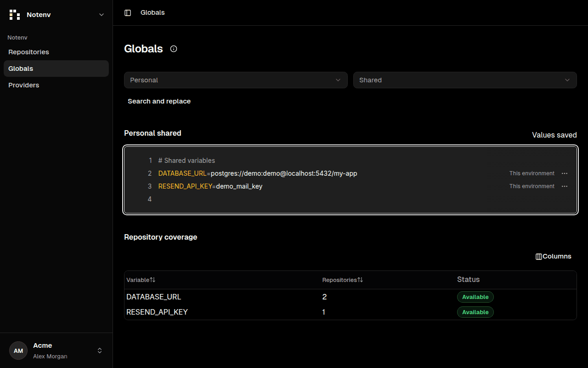
Task: Click "This environment" label for RESEND_API_KEY
Action: tap(532, 186)
